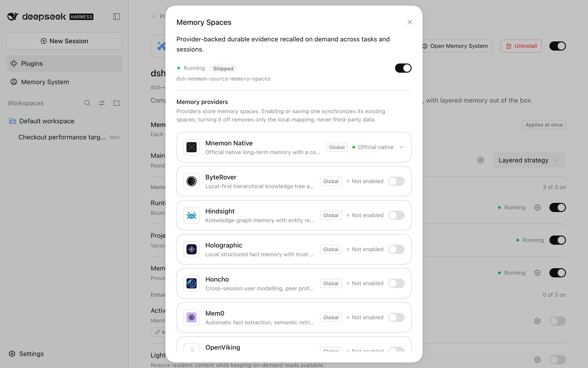Image resolution: width=588 pixels, height=368 pixels.
Task: Toggle the plugin switch beside Uninstall
Action: pos(557,46)
